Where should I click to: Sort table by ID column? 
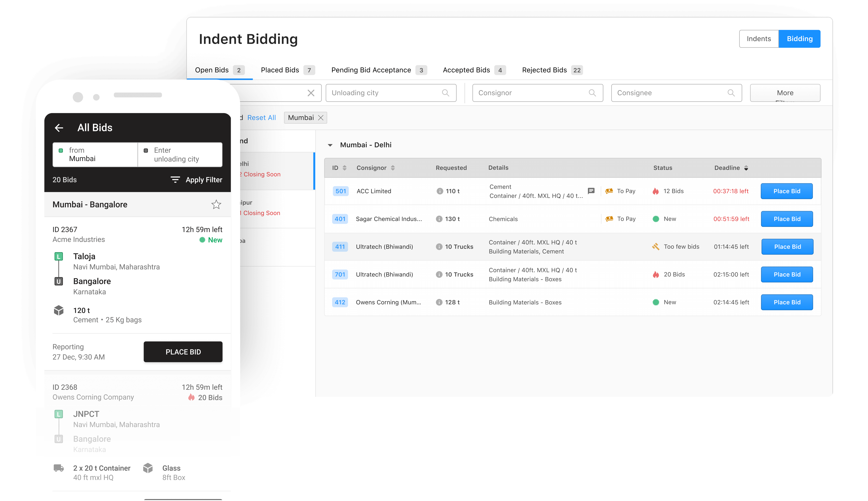(x=344, y=168)
